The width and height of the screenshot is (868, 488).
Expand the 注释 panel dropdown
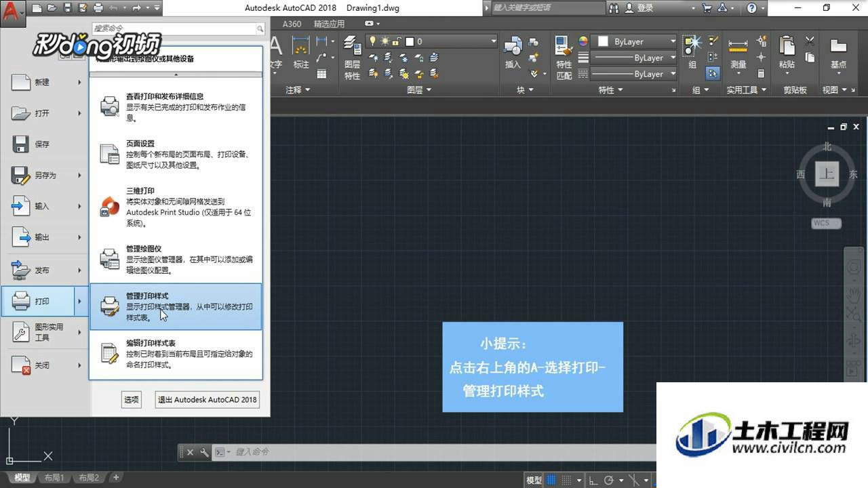click(297, 89)
